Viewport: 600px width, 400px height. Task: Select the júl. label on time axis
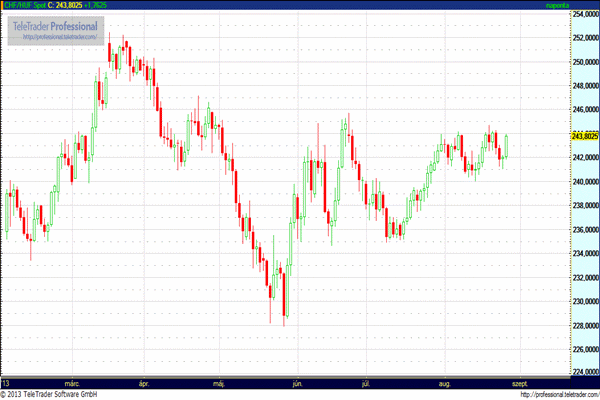coord(367,383)
